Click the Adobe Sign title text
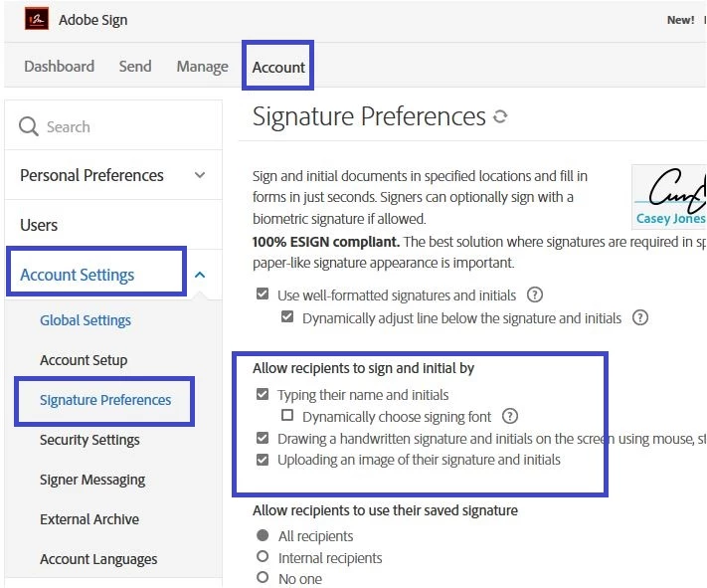The image size is (707, 588). [92, 20]
